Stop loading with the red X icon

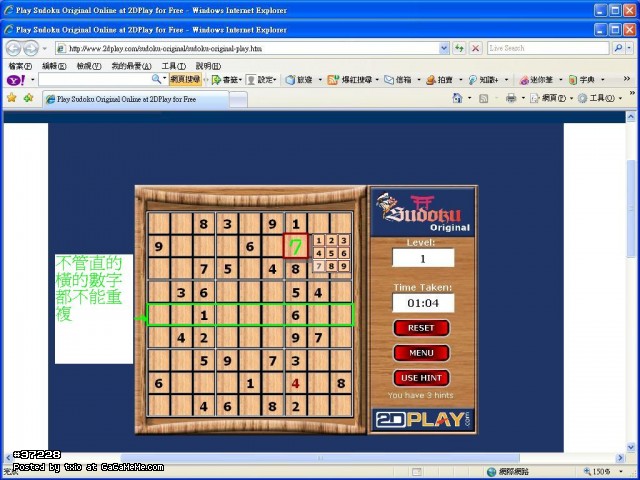[475, 48]
